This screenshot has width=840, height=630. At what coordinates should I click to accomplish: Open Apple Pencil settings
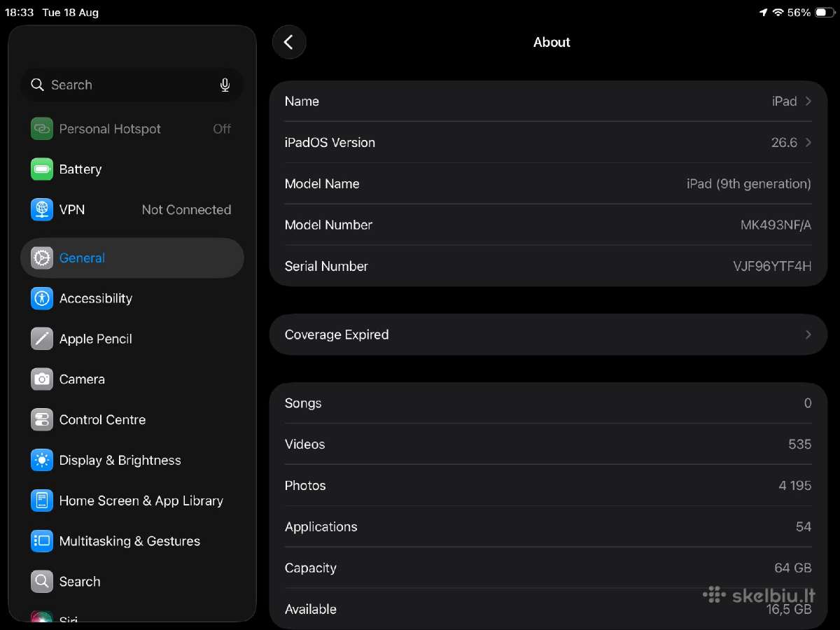(x=132, y=339)
